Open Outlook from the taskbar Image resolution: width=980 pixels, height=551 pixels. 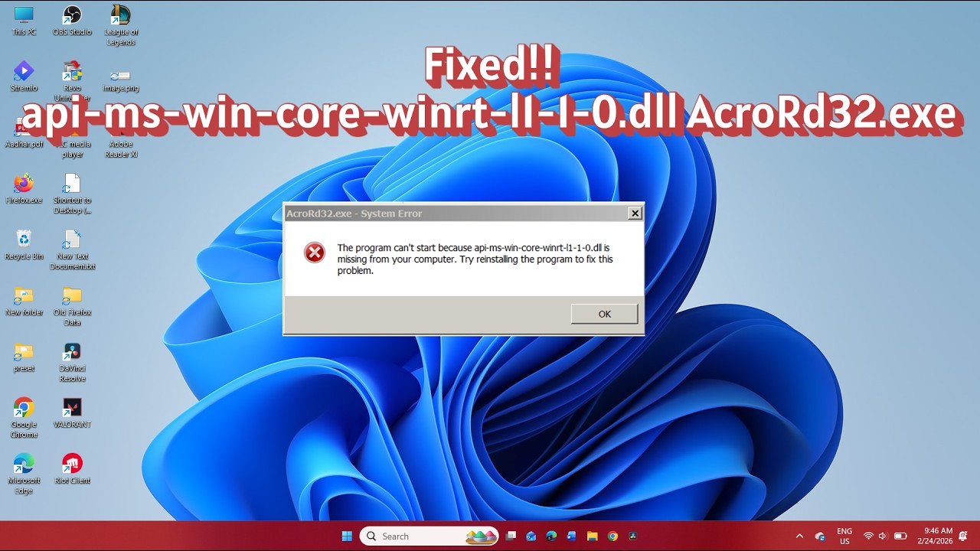click(x=531, y=536)
